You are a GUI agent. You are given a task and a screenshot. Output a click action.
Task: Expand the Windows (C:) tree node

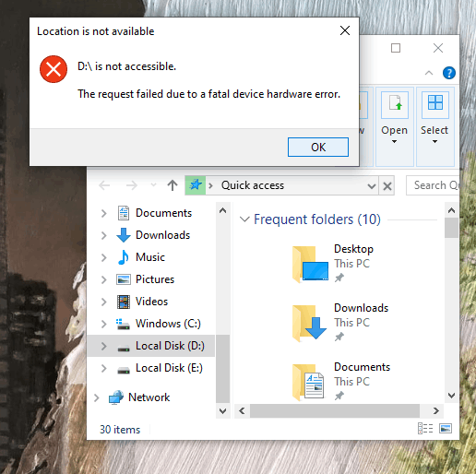point(103,324)
